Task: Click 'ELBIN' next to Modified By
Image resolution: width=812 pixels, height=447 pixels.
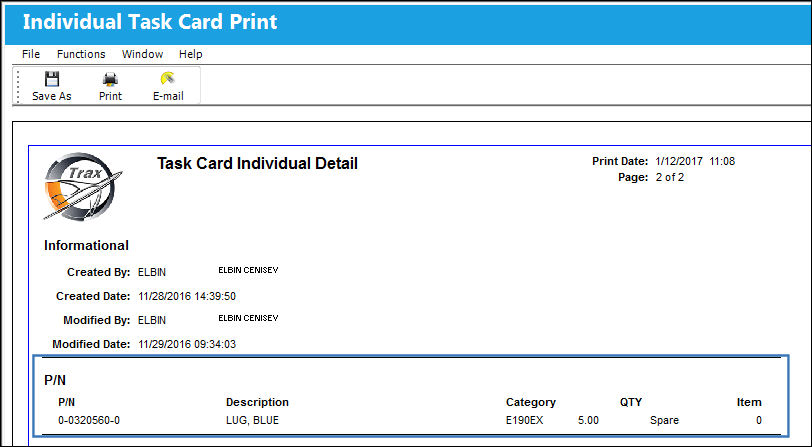Action: point(152,320)
